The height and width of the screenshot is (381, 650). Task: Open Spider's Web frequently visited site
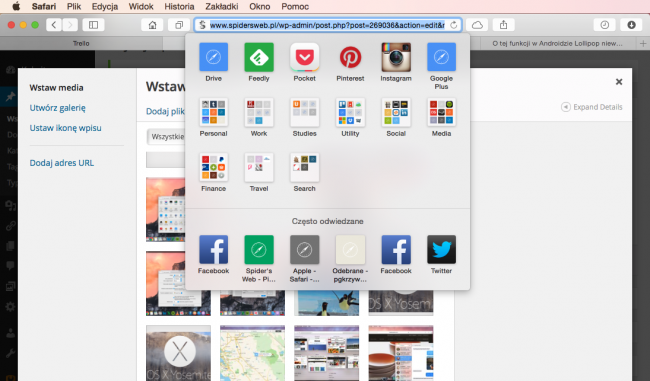tap(259, 250)
